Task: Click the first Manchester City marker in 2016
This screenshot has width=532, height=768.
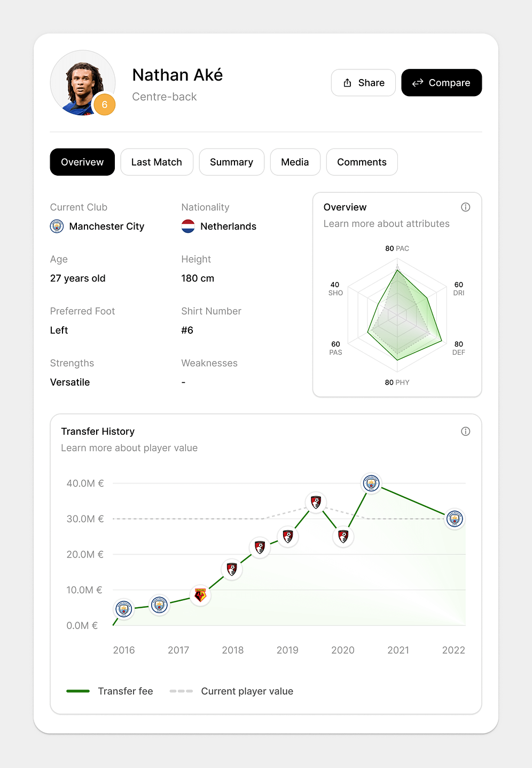Action: point(124,609)
